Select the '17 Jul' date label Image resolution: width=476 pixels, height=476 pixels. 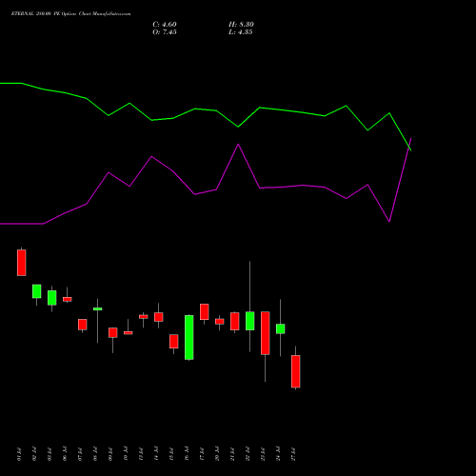pyautogui.click(x=202, y=454)
